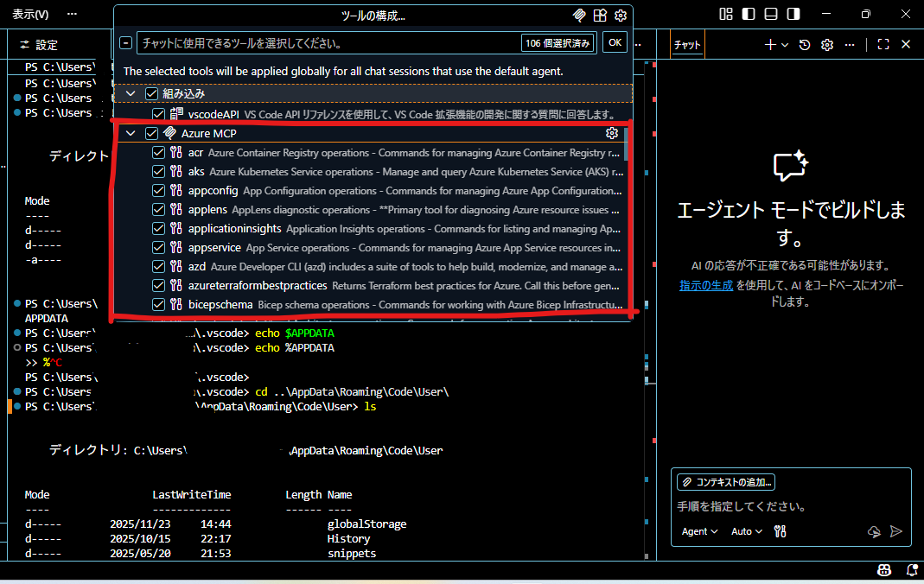Screen dimensions: 924x584
Task: Toggle the bottom panel layout icon
Action: tap(771, 14)
